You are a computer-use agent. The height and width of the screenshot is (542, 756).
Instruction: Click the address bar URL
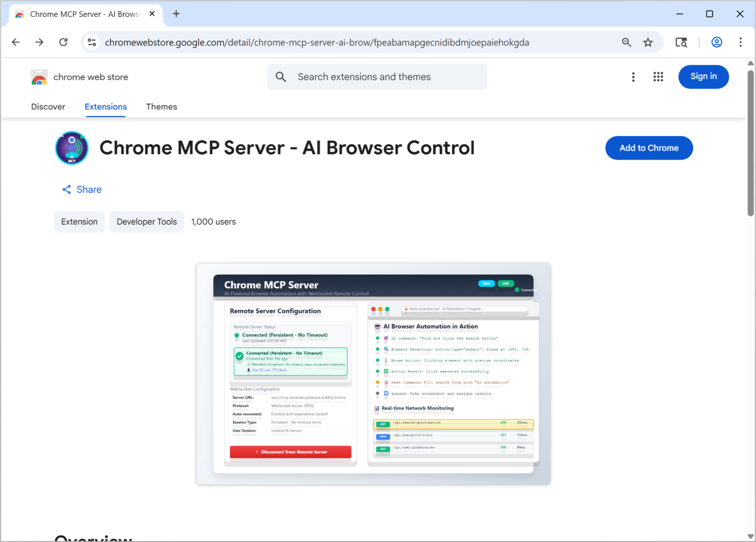(x=317, y=42)
